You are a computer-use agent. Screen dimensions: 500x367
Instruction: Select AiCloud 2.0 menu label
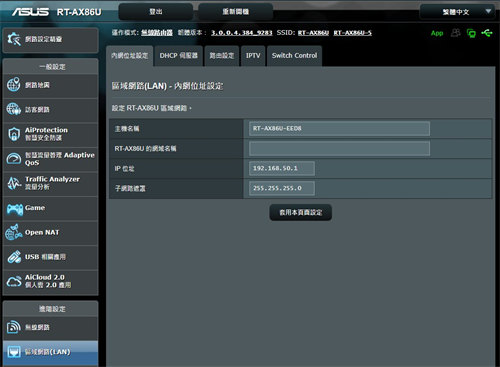pos(48,281)
